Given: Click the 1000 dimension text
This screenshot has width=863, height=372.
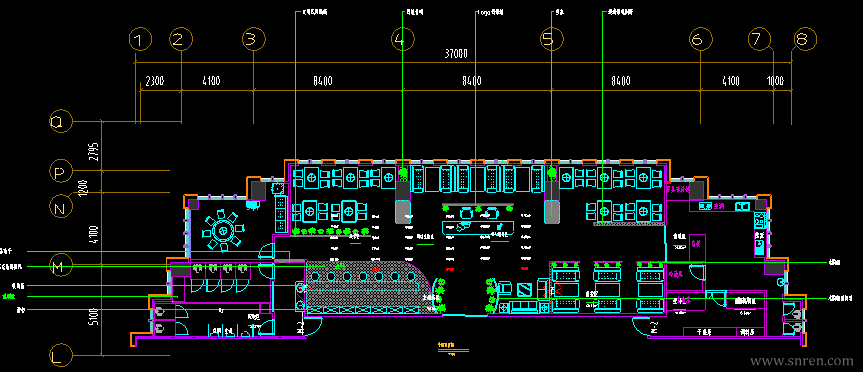Looking at the screenshot, I should (775, 81).
